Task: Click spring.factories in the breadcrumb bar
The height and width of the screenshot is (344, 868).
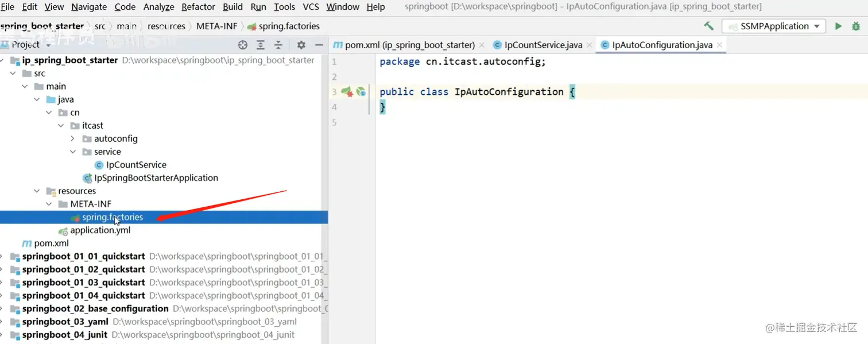Action: click(x=284, y=26)
